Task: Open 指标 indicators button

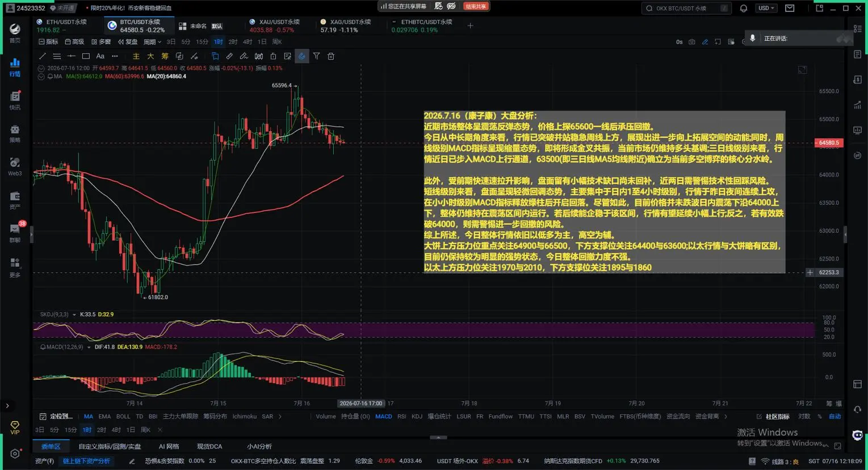Action: tap(48, 42)
